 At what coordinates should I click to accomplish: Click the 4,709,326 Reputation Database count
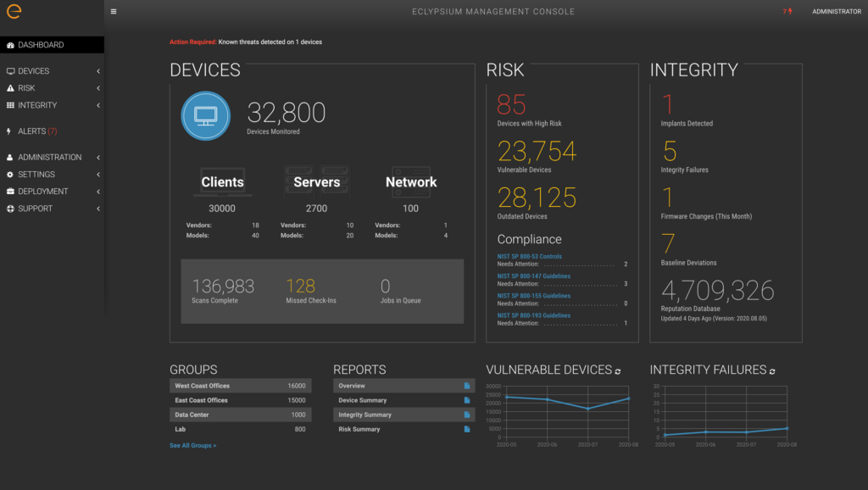point(717,291)
